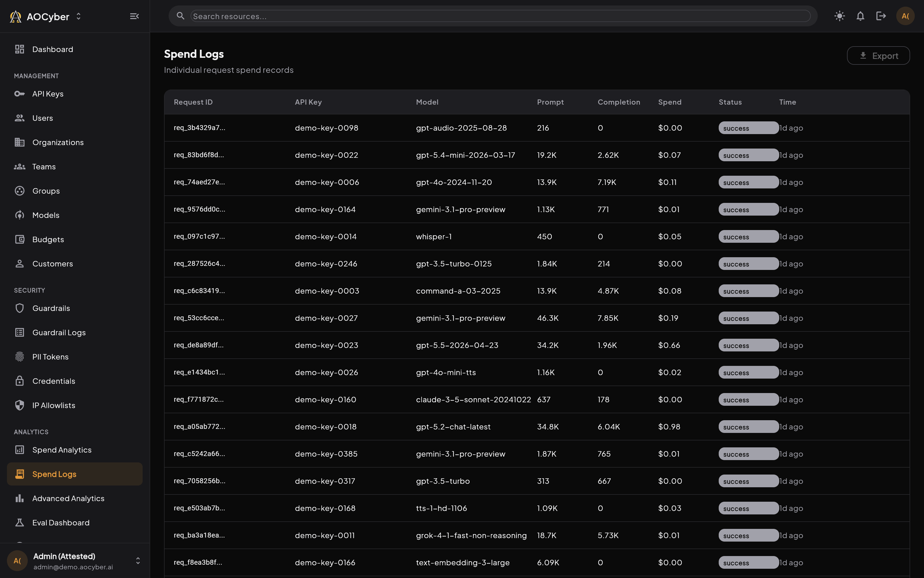This screenshot has width=924, height=578.
Task: Click success badge for req_9576dd0c...
Action: 748,210
